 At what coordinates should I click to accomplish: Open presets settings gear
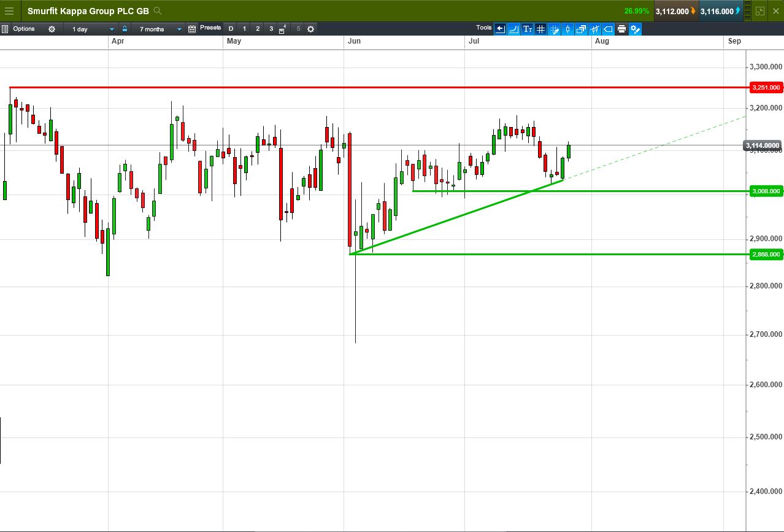[310, 29]
